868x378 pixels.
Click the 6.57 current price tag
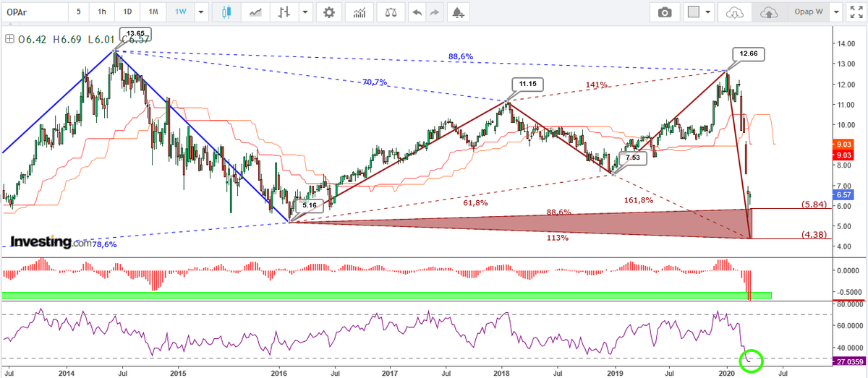(843, 194)
